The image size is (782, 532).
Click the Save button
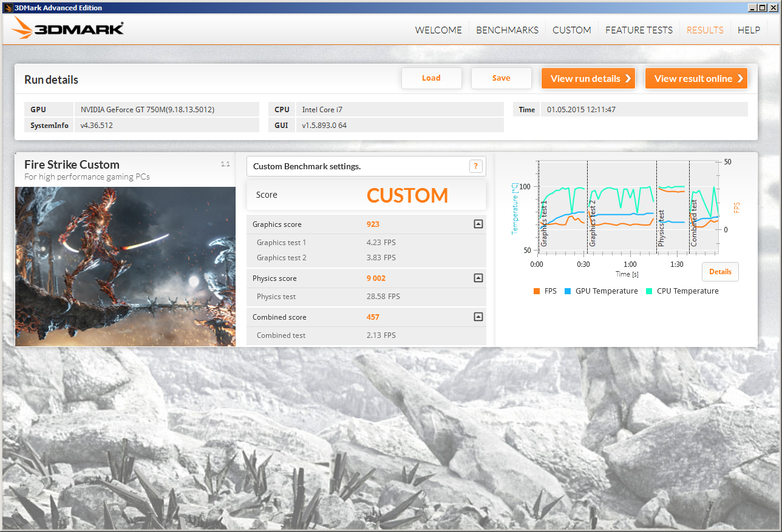click(501, 78)
